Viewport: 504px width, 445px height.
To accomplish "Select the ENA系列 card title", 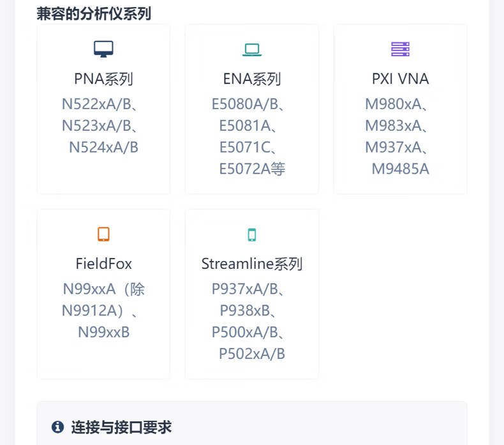I will (x=252, y=79).
